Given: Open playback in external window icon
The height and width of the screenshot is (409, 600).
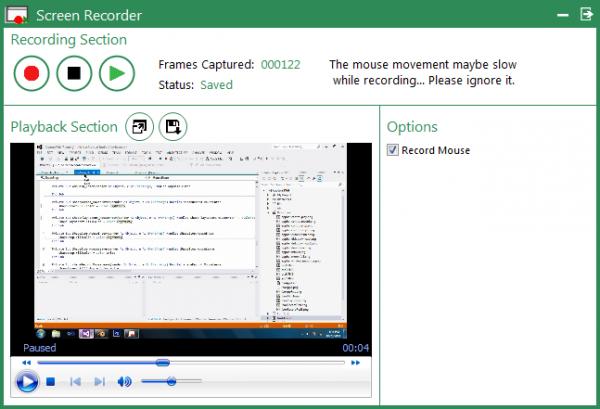Looking at the screenshot, I should [x=140, y=127].
